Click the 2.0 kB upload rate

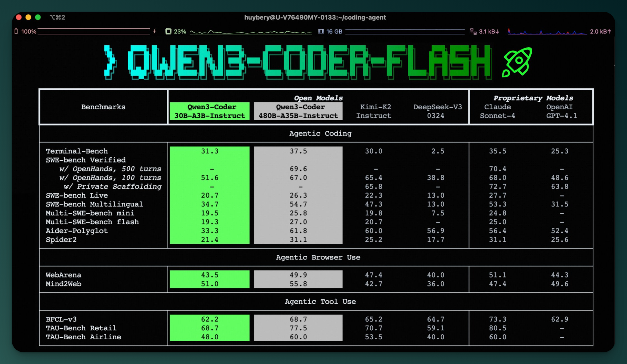tap(600, 32)
